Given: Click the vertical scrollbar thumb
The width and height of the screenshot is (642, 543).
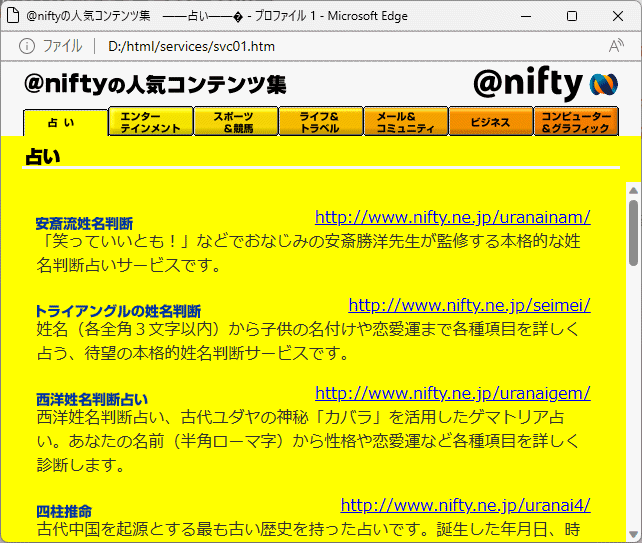Looking at the screenshot, I should point(633,233).
